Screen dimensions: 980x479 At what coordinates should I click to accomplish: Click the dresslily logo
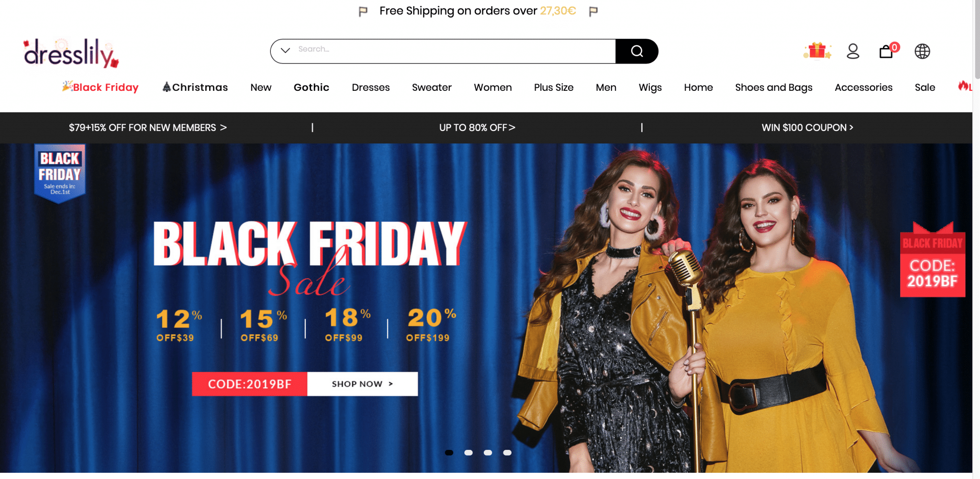point(71,54)
